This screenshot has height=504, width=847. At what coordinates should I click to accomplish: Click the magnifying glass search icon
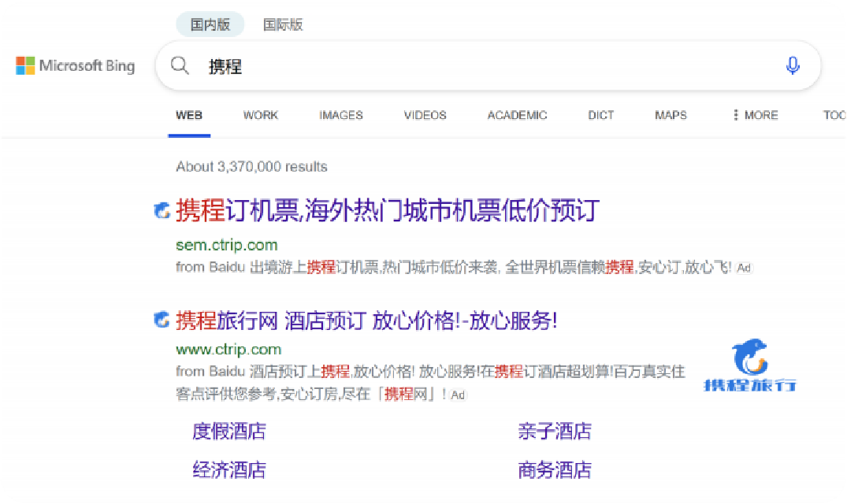pyautogui.click(x=180, y=66)
